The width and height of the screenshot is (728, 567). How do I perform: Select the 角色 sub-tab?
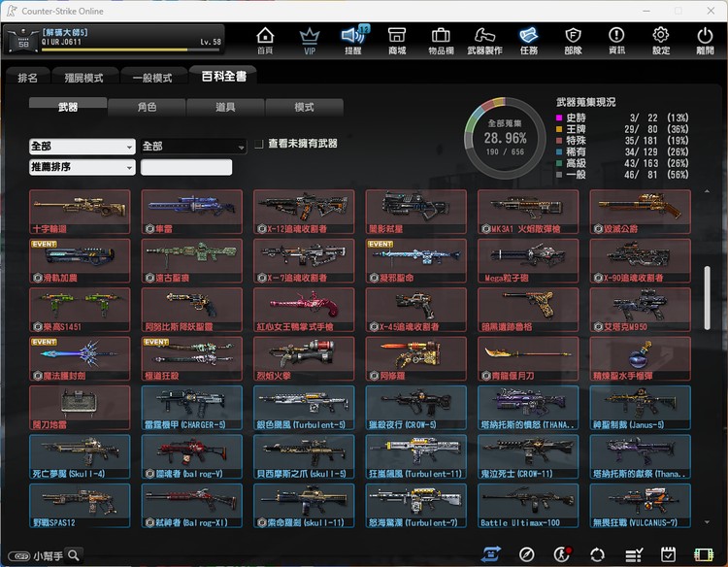(147, 107)
